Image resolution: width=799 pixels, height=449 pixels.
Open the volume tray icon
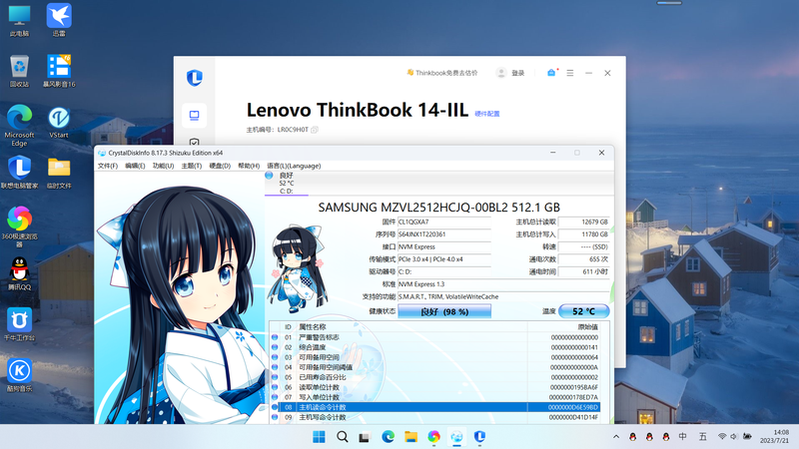734,437
